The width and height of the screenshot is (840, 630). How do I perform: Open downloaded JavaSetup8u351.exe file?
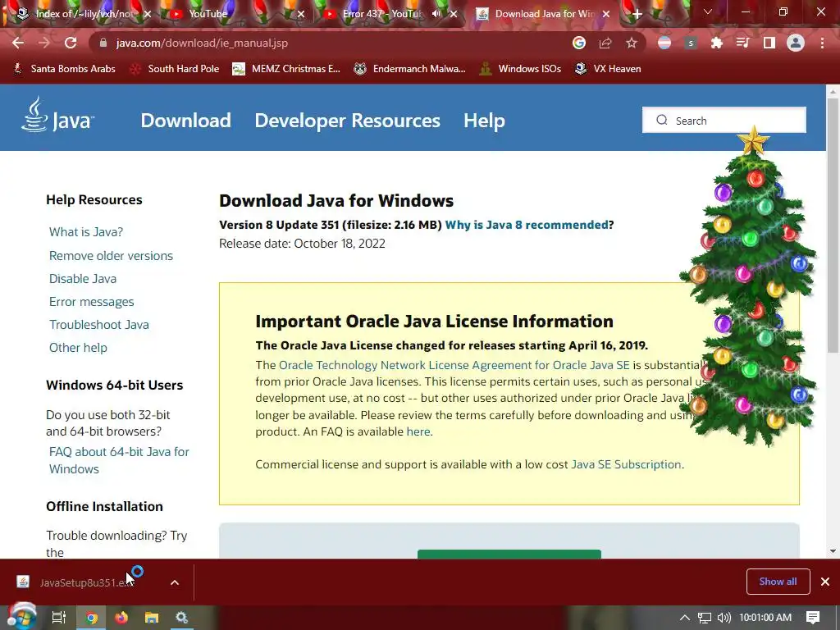pyautogui.click(x=80, y=582)
